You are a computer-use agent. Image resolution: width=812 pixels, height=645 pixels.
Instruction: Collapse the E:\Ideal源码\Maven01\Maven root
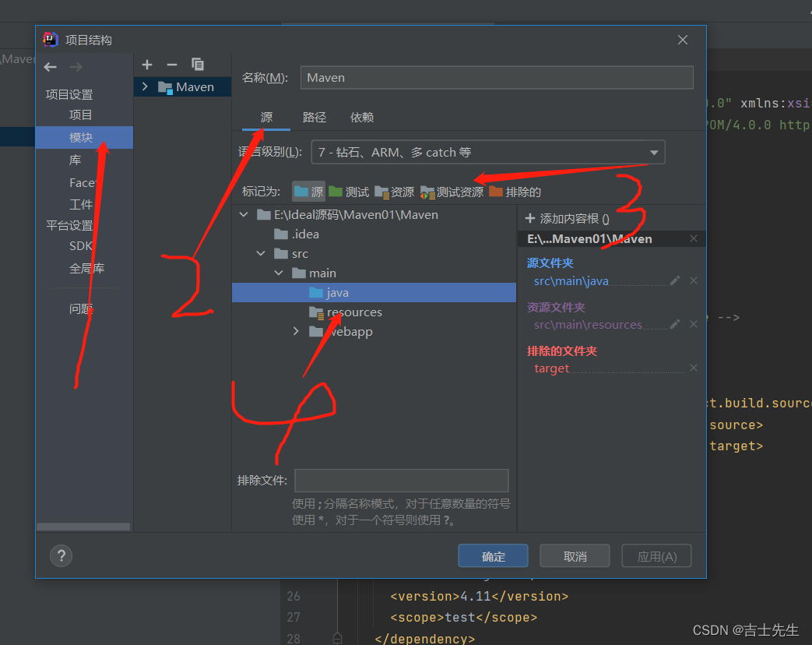pos(244,214)
